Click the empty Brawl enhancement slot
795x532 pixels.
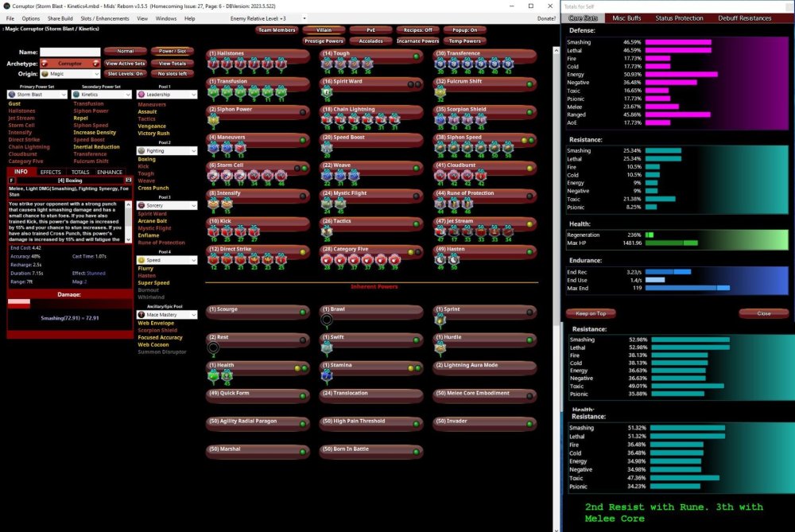(x=327, y=320)
